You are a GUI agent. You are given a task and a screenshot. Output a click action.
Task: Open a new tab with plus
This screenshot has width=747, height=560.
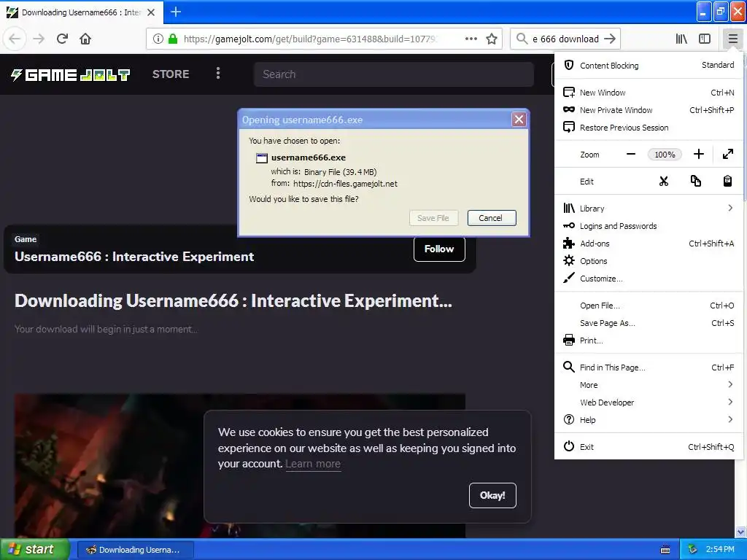(176, 12)
